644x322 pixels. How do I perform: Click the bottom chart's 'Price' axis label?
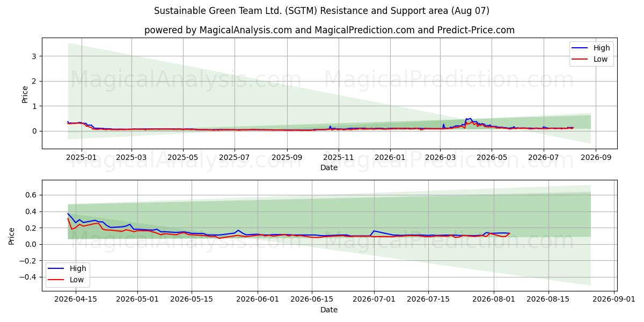point(12,236)
